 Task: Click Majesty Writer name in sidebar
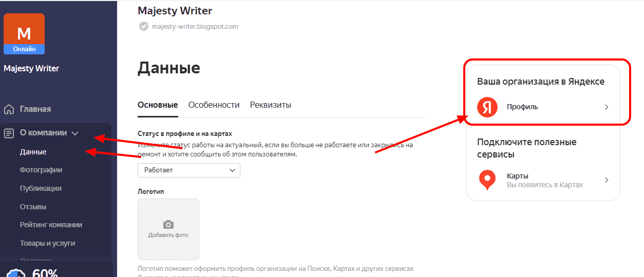click(31, 68)
